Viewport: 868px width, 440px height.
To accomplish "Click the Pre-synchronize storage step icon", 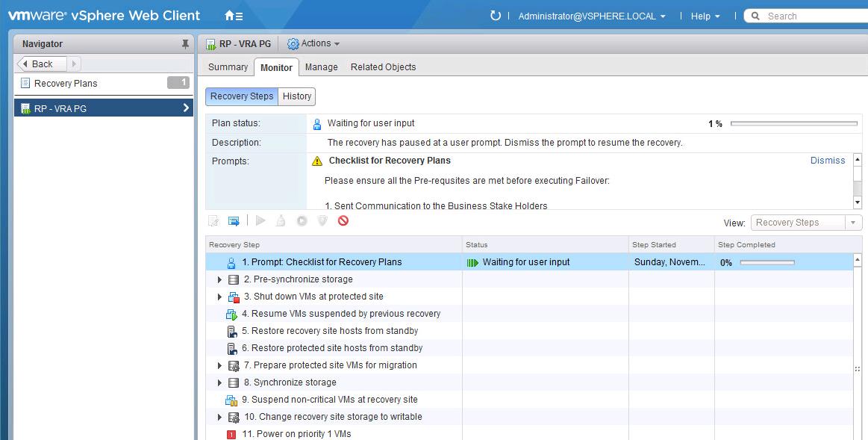I will pos(234,280).
